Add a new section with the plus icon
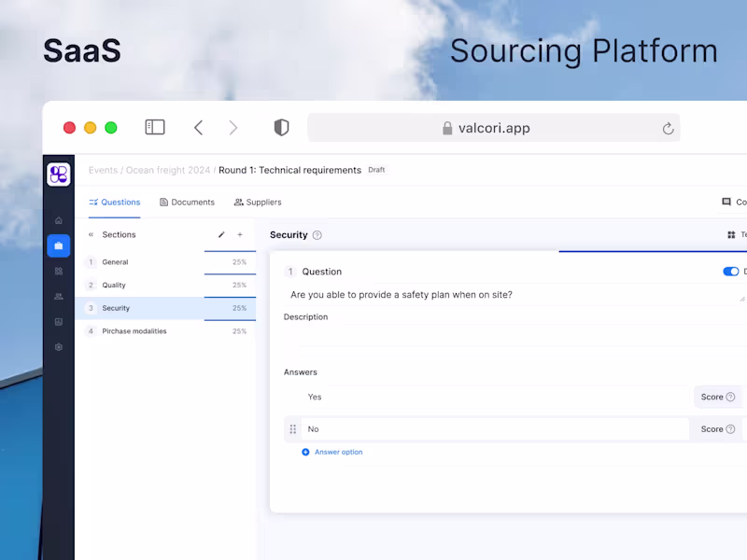This screenshot has width=747, height=560. 240,235
